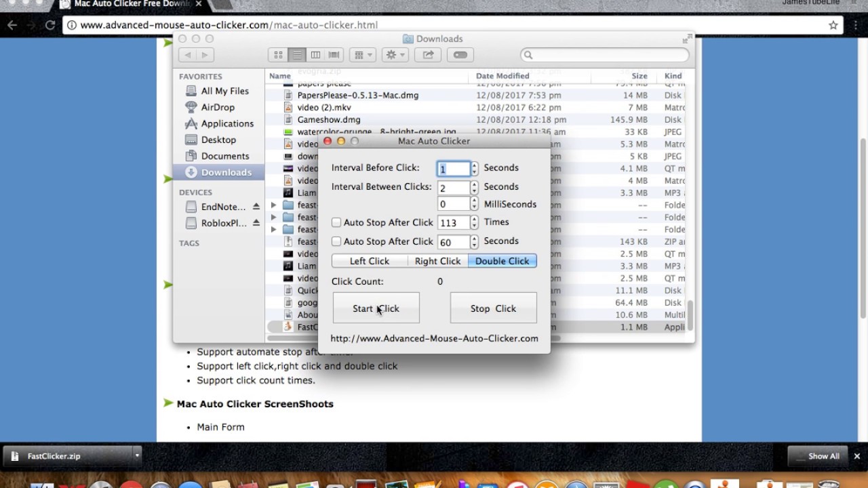Open the Finder arrange-by menu
Screen dimensions: 868x488
tap(363, 55)
